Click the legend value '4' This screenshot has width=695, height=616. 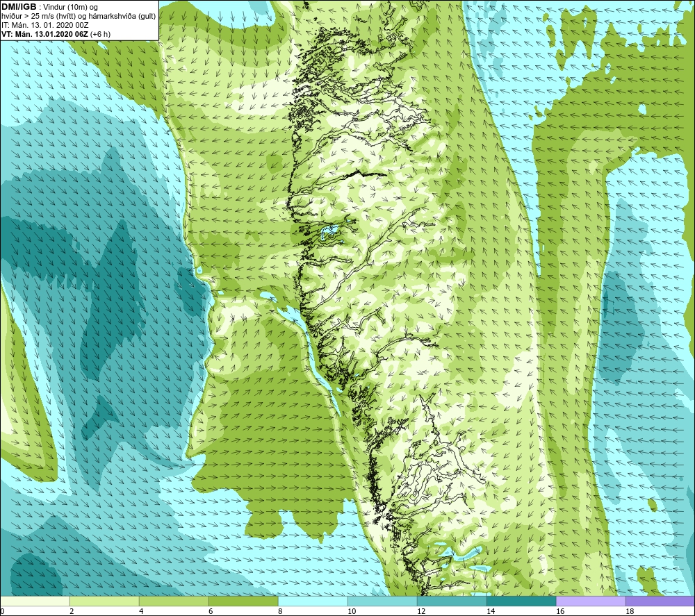141,612
